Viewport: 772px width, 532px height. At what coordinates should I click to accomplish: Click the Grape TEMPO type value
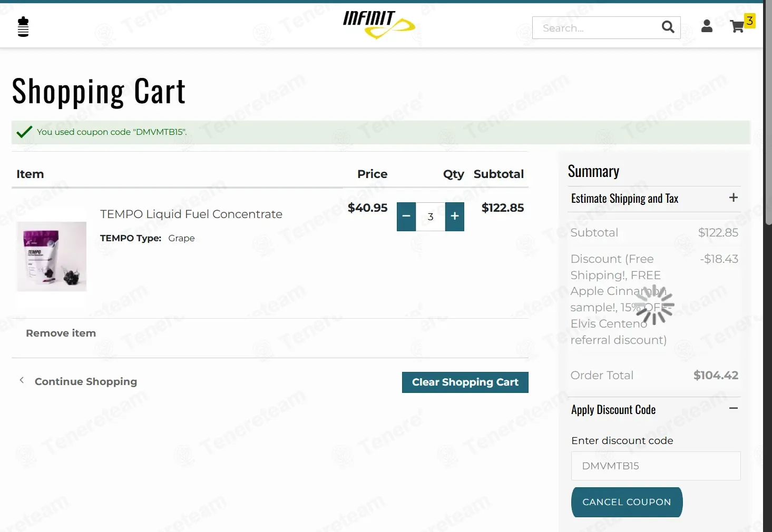(181, 238)
